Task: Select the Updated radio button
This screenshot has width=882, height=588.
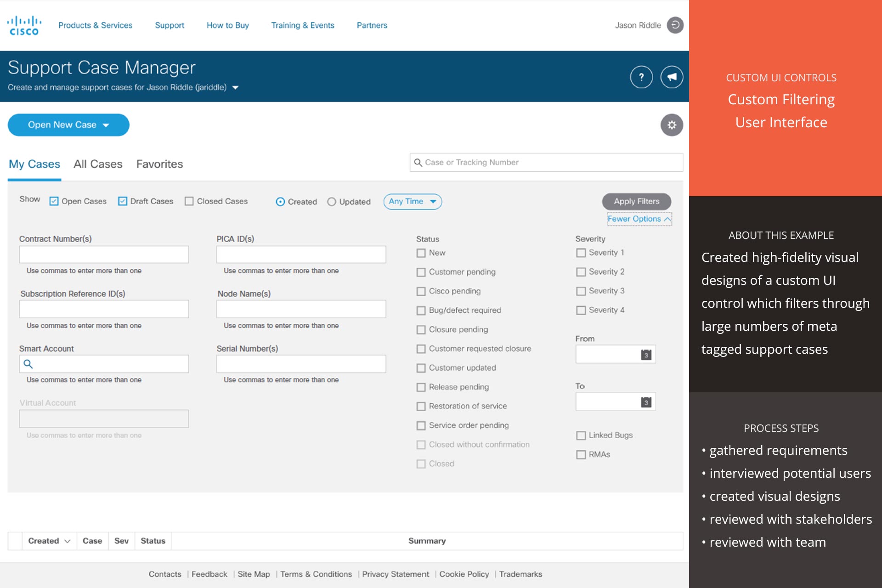Action: (332, 202)
